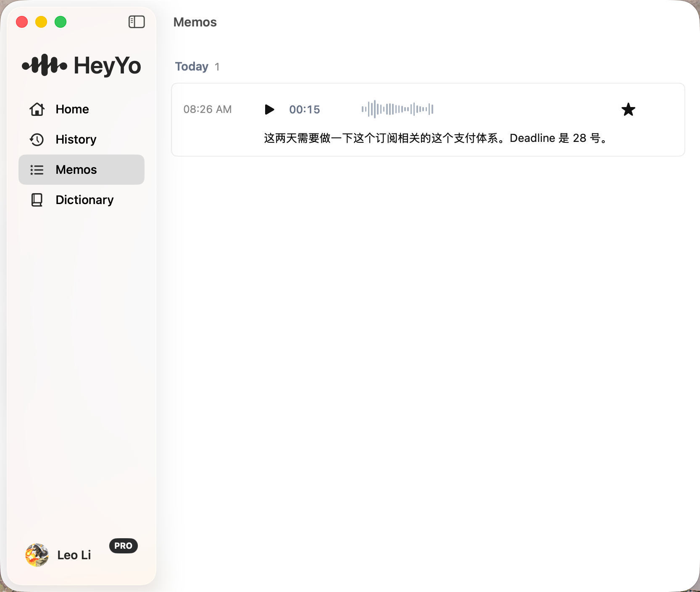This screenshot has height=592, width=700.
Task: Click the HeyYo waveform logo
Action: [45, 65]
